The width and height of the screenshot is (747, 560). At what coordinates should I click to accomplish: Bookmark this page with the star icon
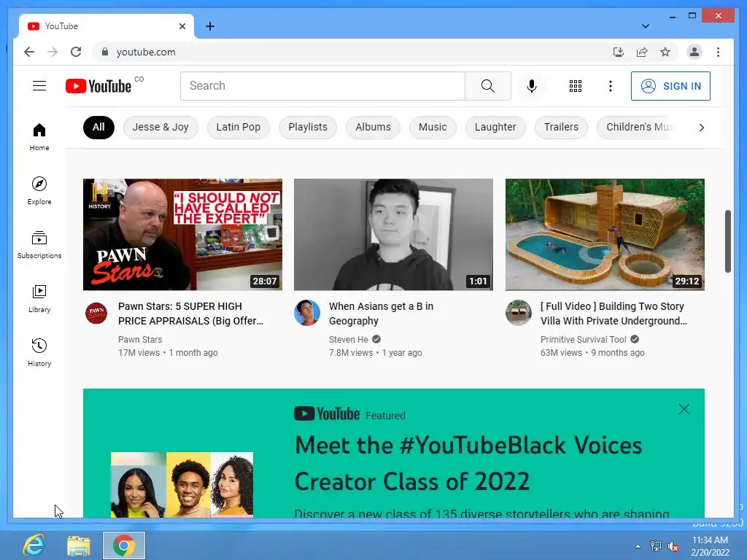pos(665,52)
